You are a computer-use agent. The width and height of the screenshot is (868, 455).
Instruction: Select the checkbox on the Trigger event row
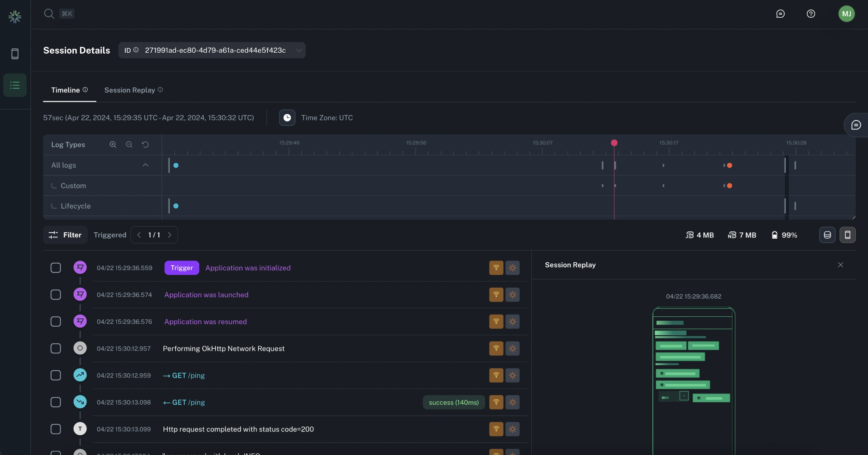tap(55, 268)
